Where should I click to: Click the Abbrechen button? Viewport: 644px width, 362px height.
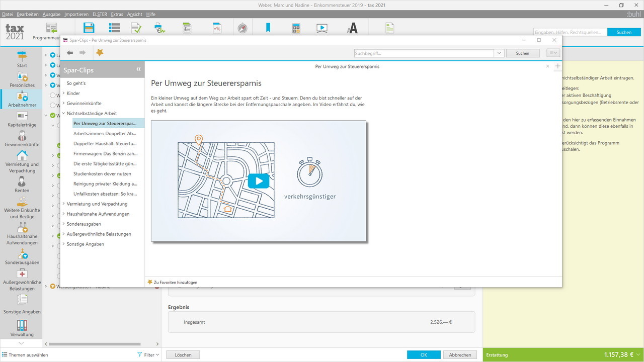(x=460, y=355)
